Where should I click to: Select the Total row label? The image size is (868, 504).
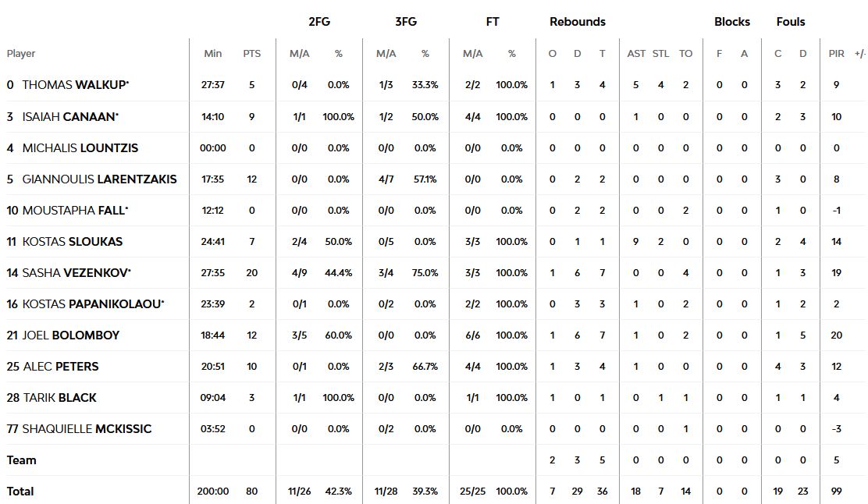[20, 491]
